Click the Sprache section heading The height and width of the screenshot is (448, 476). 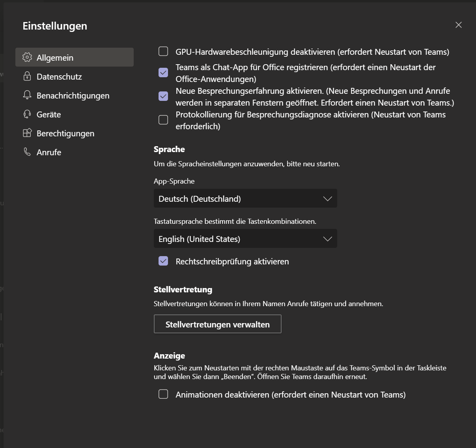click(x=169, y=149)
